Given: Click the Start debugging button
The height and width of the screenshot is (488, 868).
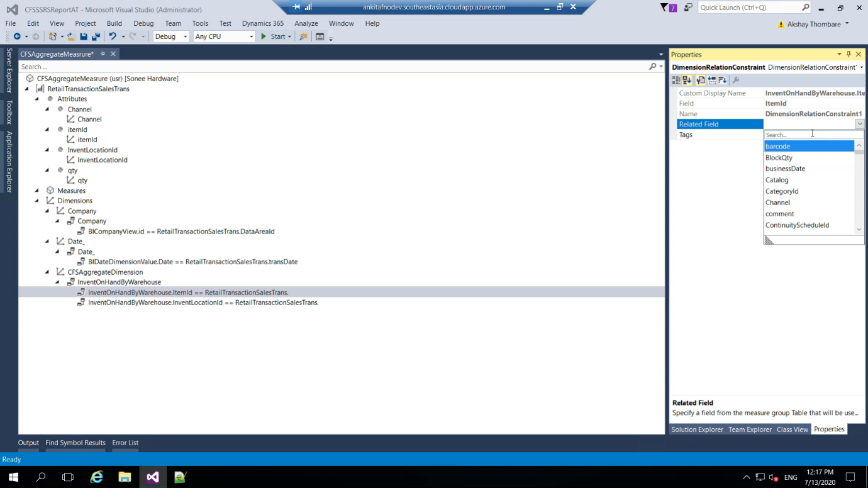Looking at the screenshot, I should [274, 36].
